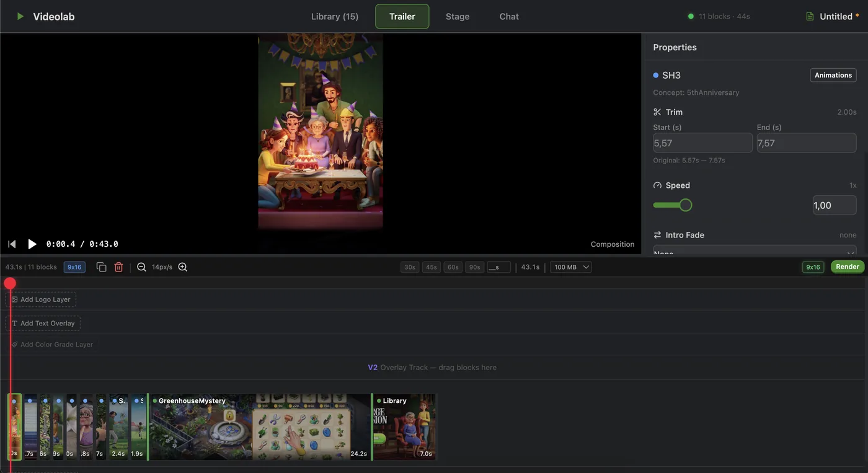Select the GreenhouseMystery block in timeline
The width and height of the screenshot is (868, 473).
click(259, 427)
